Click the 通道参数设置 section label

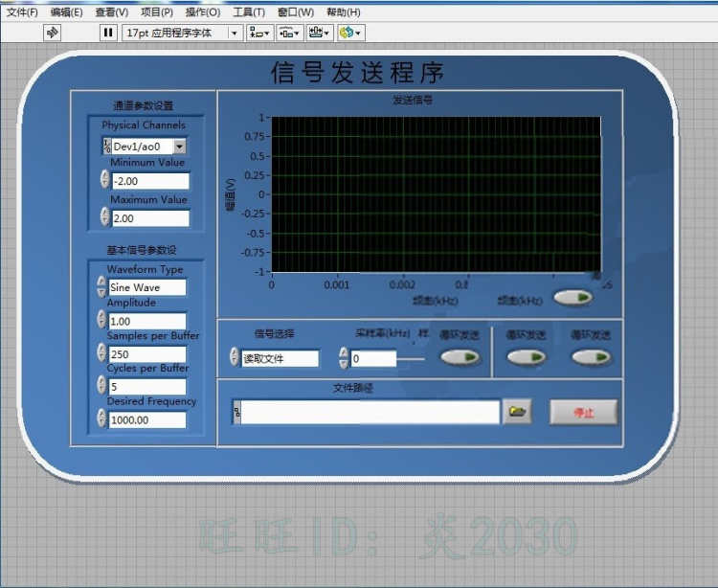pyautogui.click(x=144, y=105)
